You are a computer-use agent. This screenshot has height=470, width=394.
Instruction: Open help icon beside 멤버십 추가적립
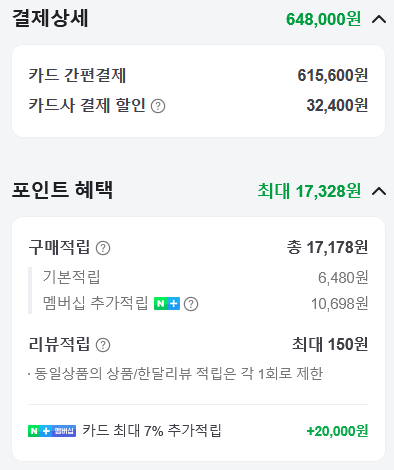pos(191,304)
